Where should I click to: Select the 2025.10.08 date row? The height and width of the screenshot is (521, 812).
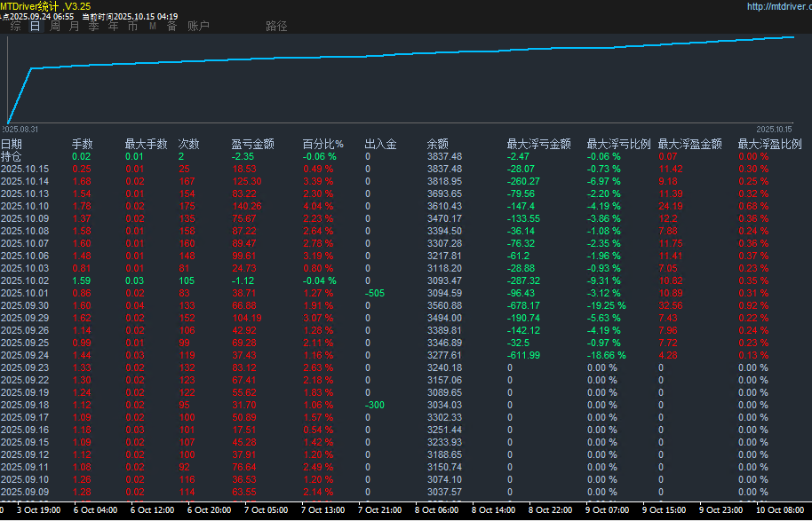click(x=25, y=231)
